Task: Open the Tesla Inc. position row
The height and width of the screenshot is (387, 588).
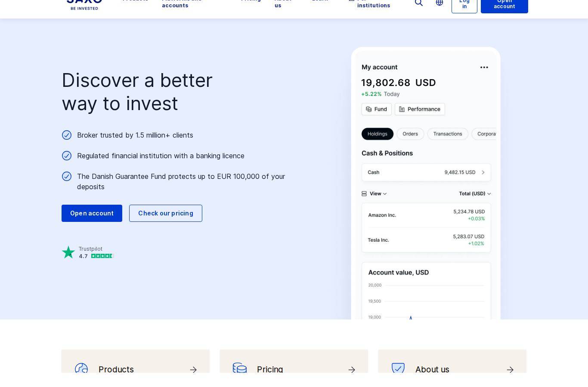Action: [426, 240]
